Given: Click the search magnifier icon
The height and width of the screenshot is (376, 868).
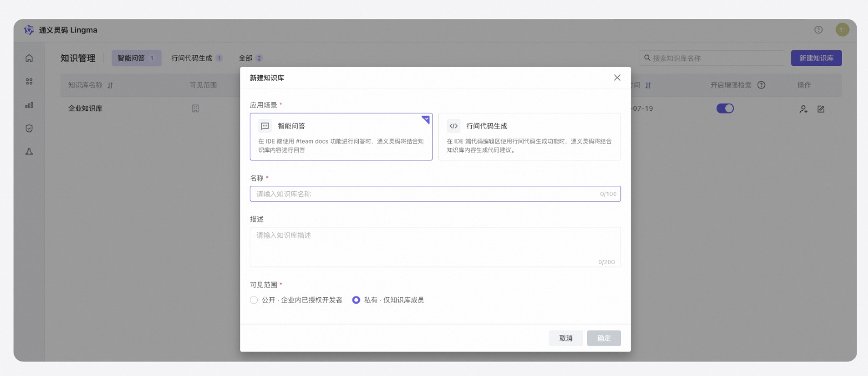Looking at the screenshot, I should point(647,58).
